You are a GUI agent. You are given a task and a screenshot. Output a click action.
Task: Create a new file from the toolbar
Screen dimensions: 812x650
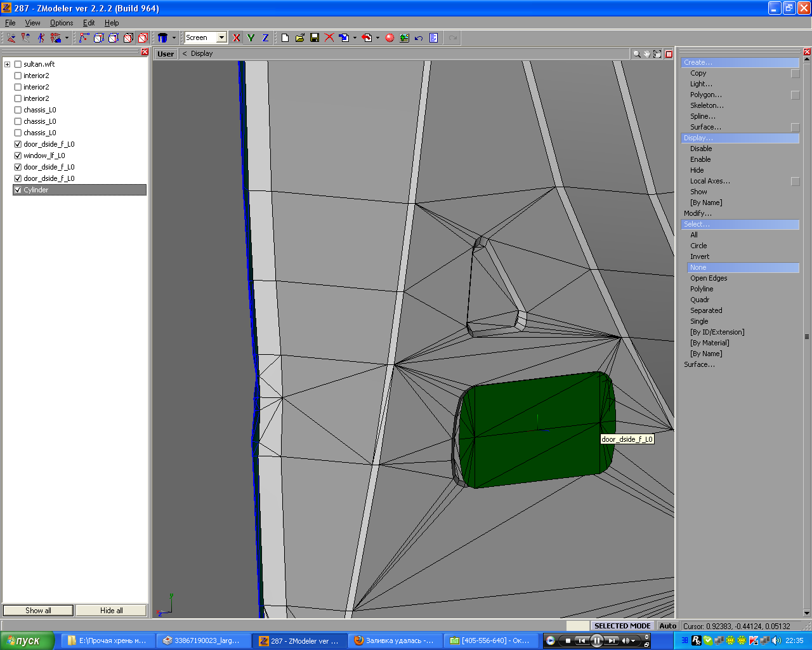pos(285,38)
